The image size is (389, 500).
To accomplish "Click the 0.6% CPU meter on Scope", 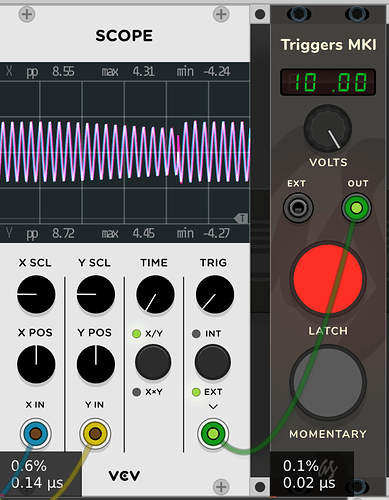I will point(41,474).
